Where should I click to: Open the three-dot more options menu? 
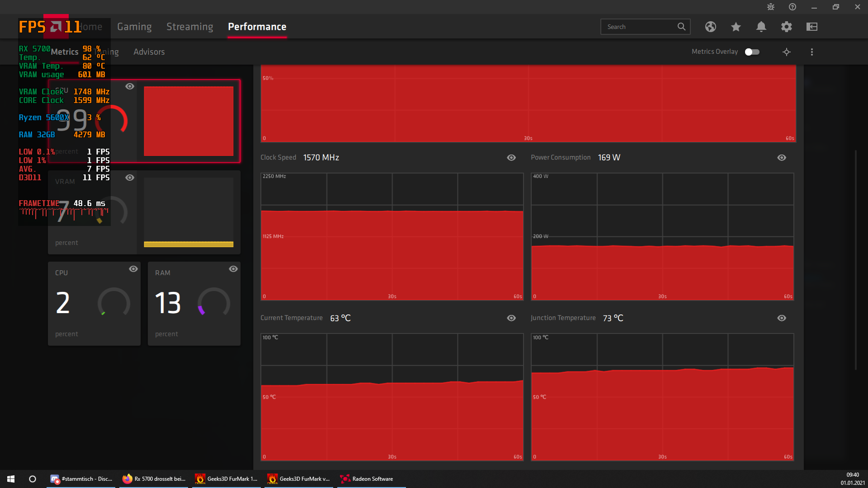811,52
